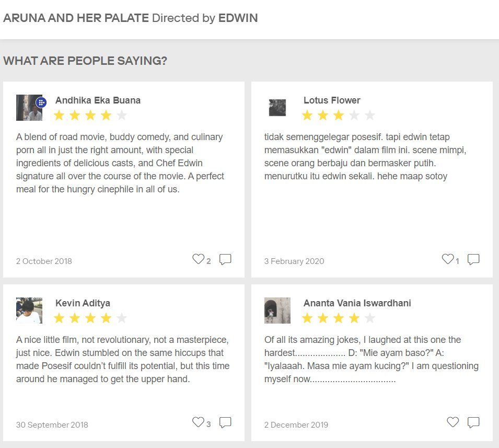Open Lotus Flower's avatar thumbnail
Image resolution: width=499 pixels, height=448 pixels.
pos(277,108)
